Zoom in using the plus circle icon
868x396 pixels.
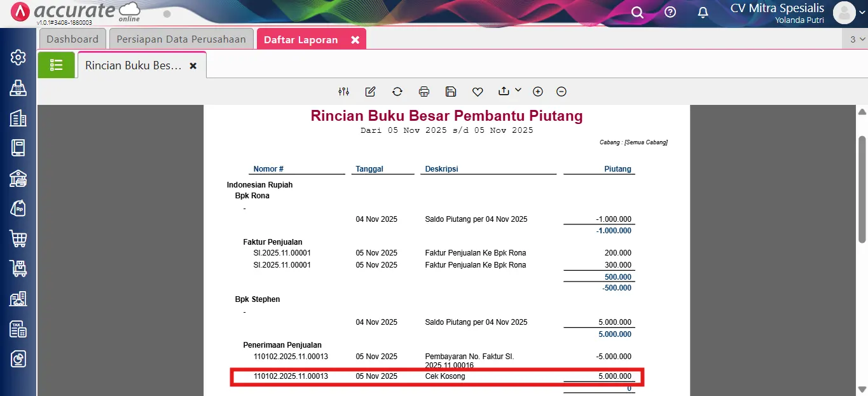pos(538,92)
